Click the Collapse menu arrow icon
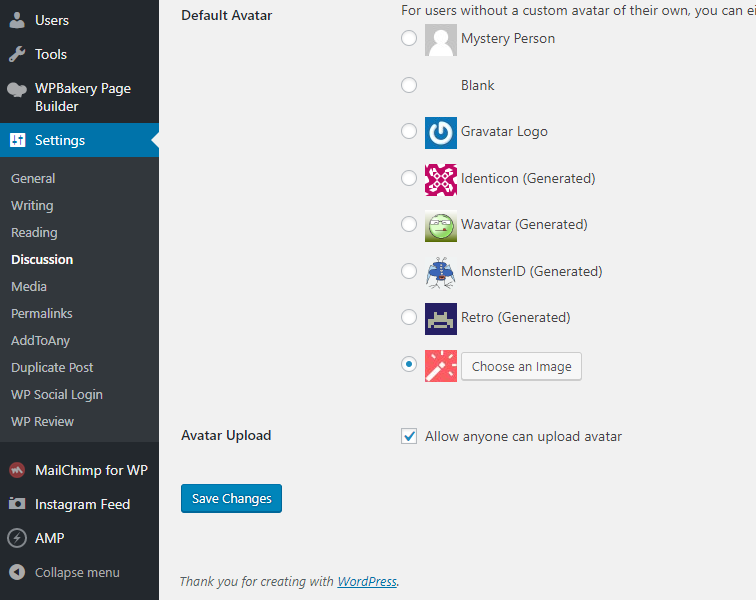756x600 pixels. tap(17, 572)
